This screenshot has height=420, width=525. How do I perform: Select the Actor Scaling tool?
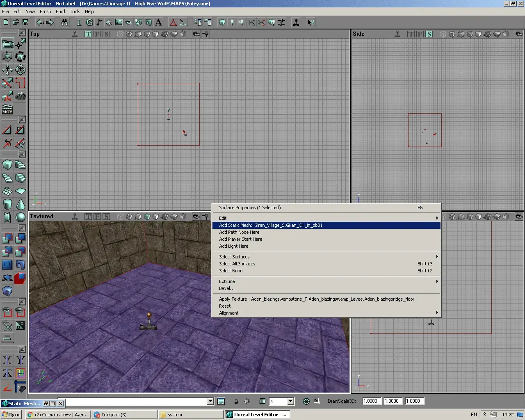[x=7, y=57]
